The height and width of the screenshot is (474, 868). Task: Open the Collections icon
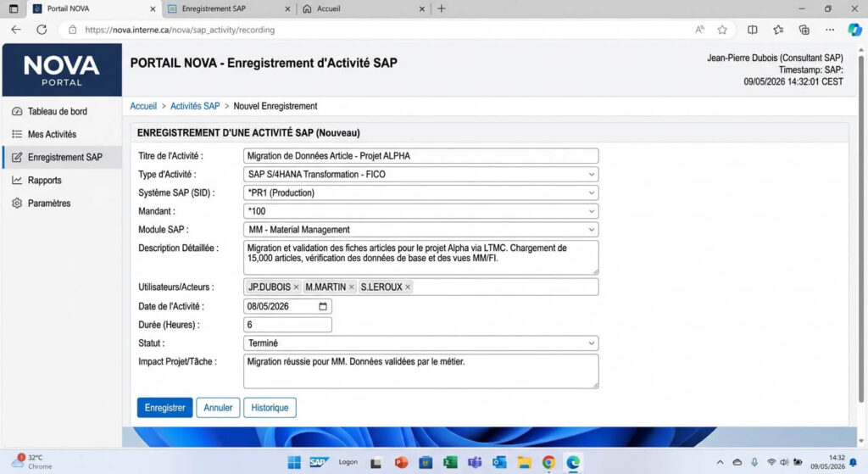click(804, 30)
